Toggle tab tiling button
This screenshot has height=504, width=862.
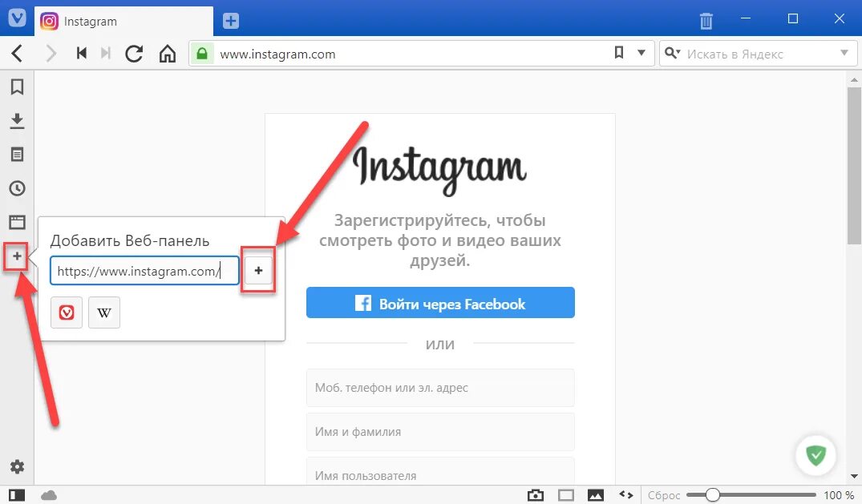pos(565,495)
